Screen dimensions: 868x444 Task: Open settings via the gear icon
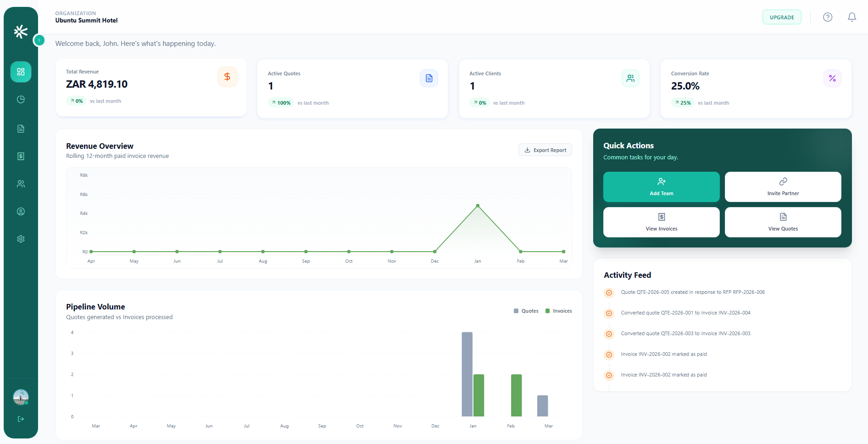(21, 239)
